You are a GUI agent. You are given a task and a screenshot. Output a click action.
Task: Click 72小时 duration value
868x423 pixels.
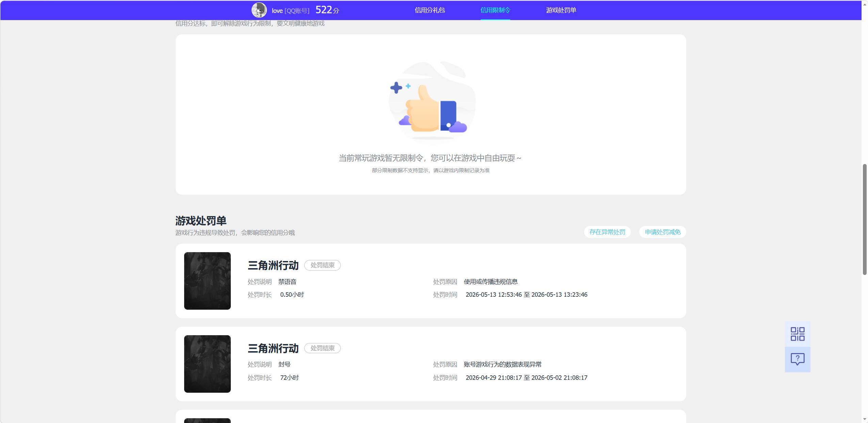tap(289, 378)
